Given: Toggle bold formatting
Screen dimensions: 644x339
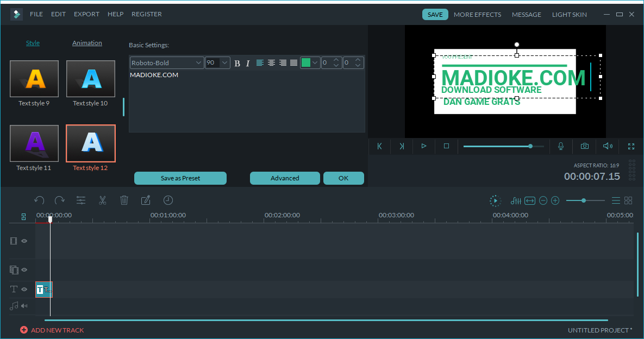Looking at the screenshot, I should tap(237, 63).
